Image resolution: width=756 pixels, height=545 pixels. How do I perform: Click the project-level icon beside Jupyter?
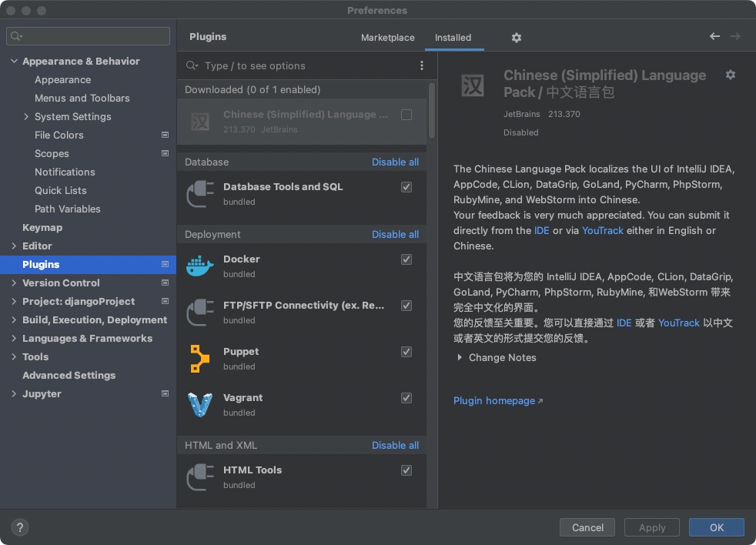click(x=165, y=393)
